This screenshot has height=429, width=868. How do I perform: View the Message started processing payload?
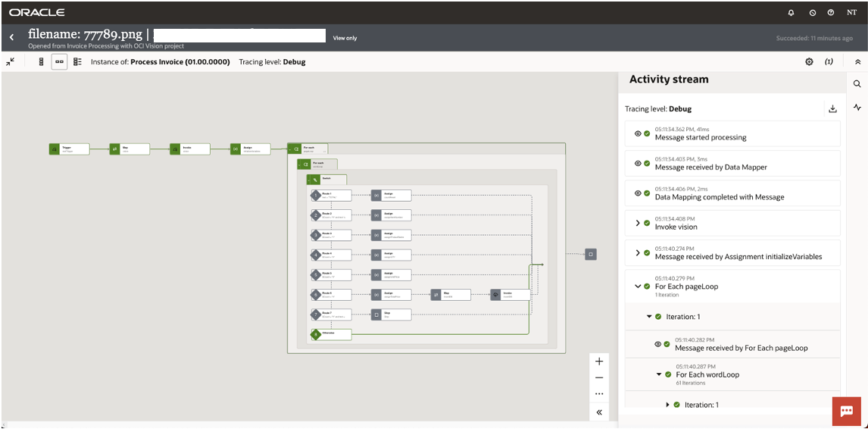click(x=638, y=134)
